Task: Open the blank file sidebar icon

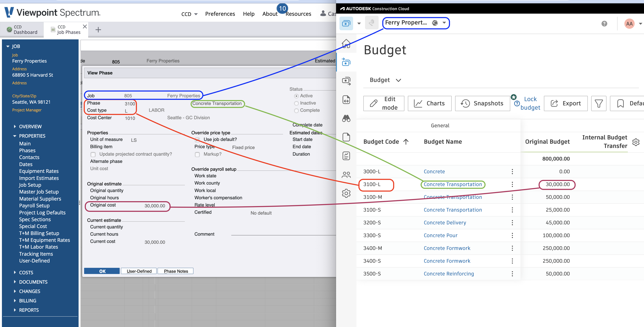Action: click(x=346, y=137)
